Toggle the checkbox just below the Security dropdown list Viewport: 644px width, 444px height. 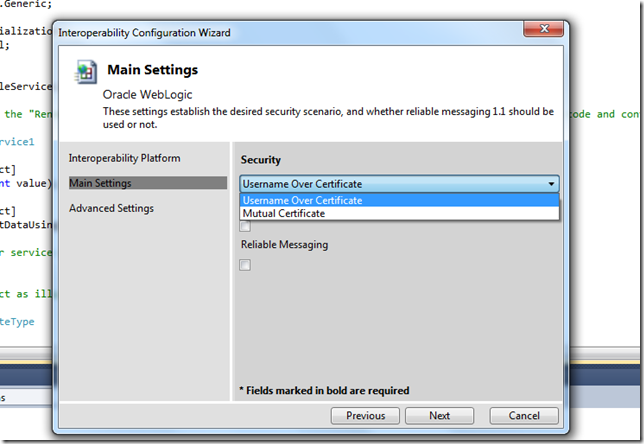(x=245, y=226)
